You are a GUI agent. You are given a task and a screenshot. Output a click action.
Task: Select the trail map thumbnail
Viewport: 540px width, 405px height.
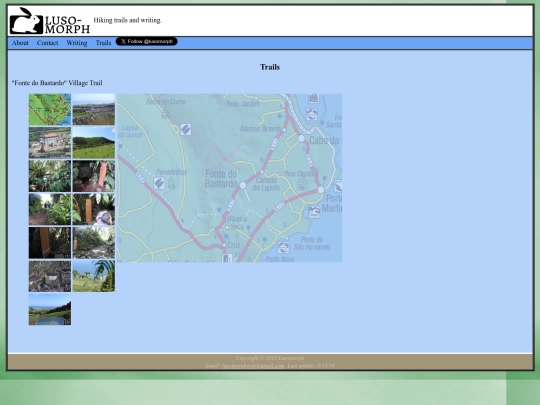pos(50,110)
